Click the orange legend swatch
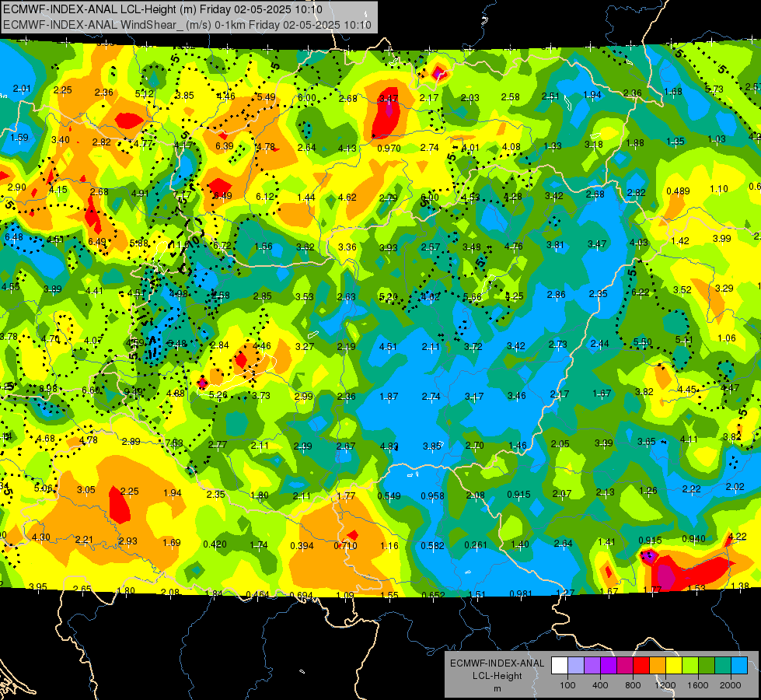Image resolution: width=761 pixels, height=700 pixels. tap(658, 666)
